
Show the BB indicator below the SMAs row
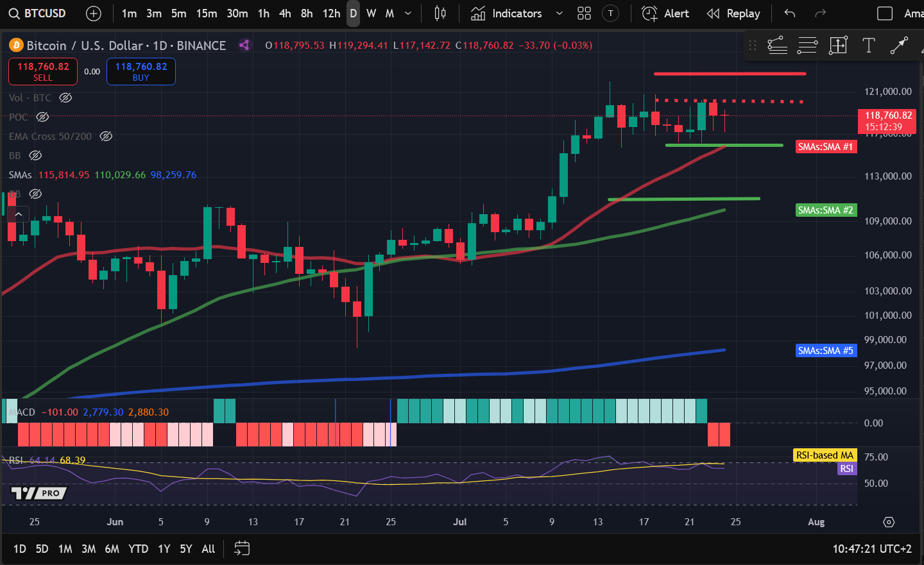coord(36,194)
